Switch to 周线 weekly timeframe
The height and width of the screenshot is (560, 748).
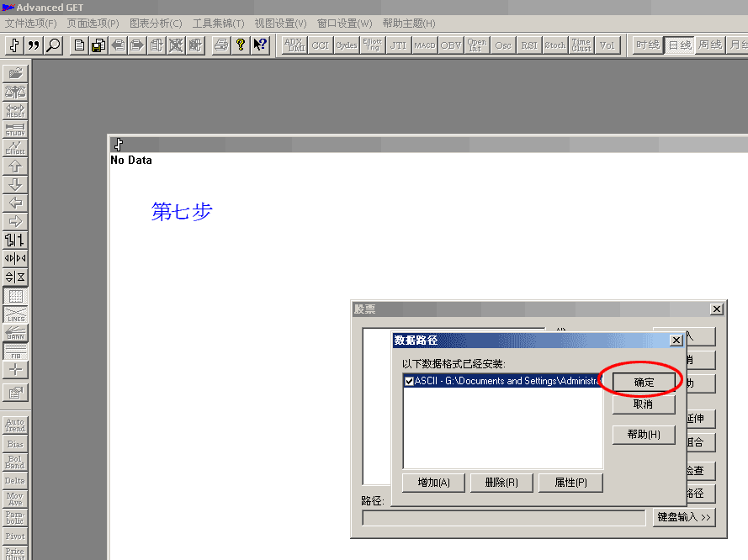pyautogui.click(x=710, y=45)
